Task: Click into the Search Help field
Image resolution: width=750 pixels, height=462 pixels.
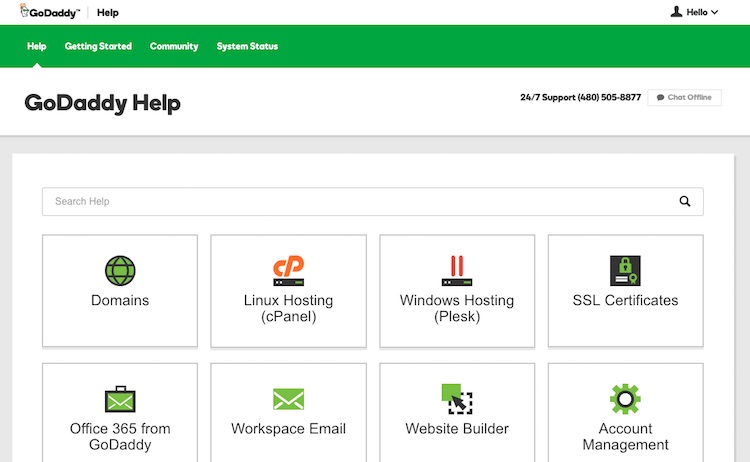Action: [373, 201]
